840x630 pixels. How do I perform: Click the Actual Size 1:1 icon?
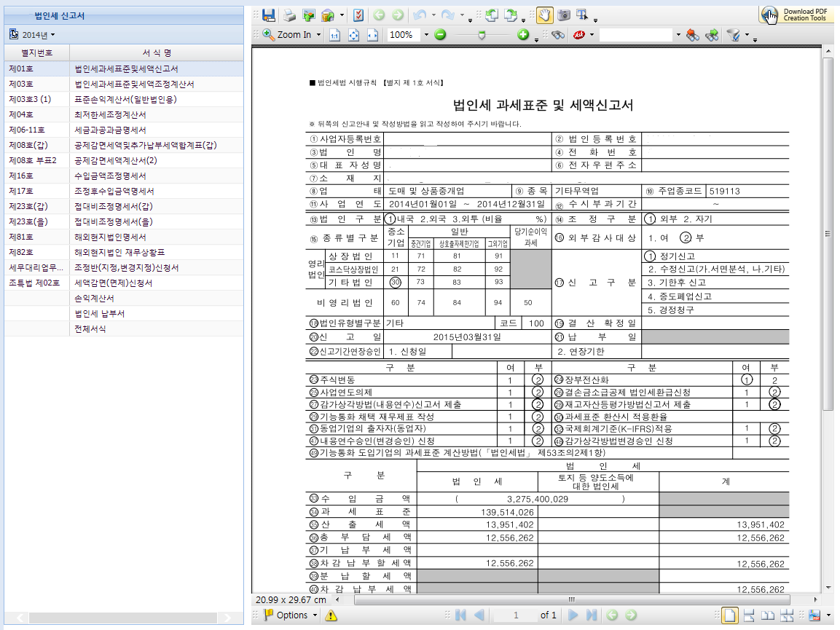click(334, 35)
